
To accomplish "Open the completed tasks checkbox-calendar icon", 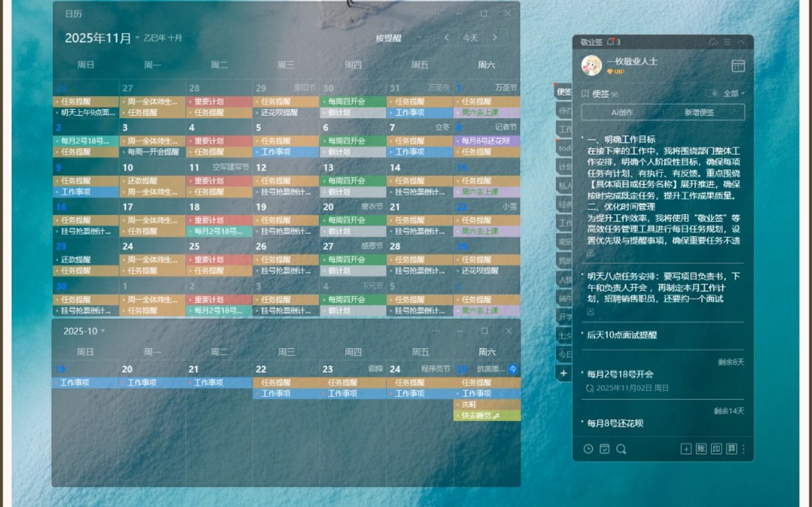I will tap(605, 449).
